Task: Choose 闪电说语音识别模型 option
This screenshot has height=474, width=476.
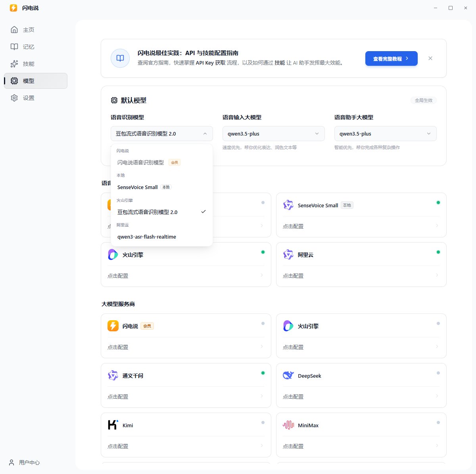Action: 162,162
